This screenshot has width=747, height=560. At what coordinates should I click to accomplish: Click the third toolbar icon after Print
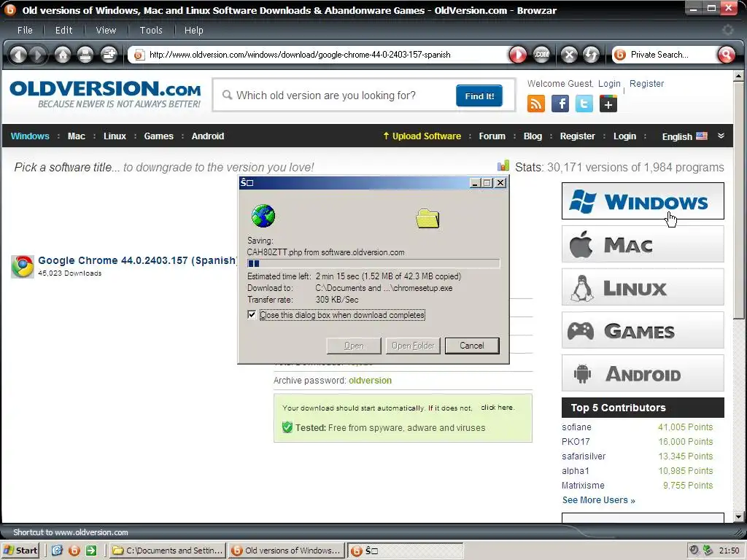coord(109,55)
